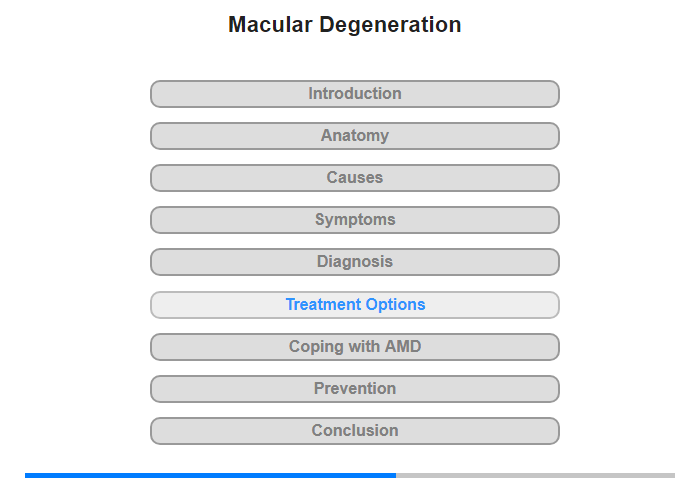Open the Introduction section
700x480 pixels.
[354, 94]
